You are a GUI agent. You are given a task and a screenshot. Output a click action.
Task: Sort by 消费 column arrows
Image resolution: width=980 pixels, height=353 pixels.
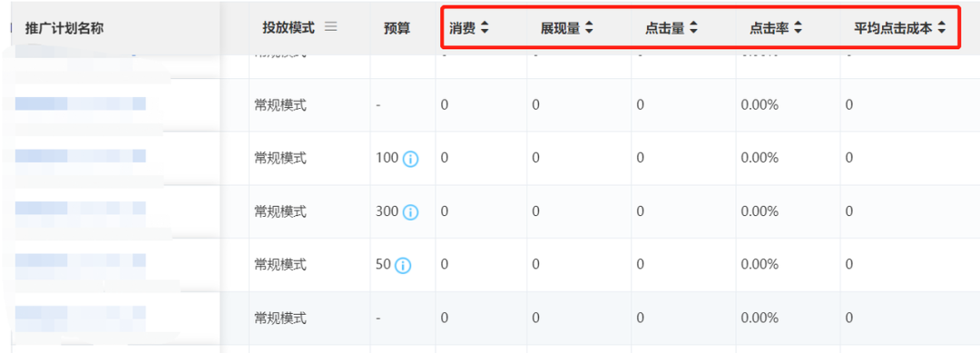click(485, 28)
